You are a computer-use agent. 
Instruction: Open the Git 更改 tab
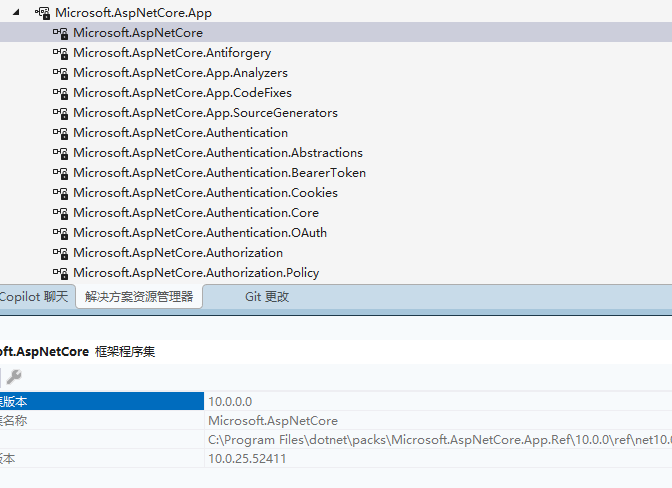click(267, 296)
